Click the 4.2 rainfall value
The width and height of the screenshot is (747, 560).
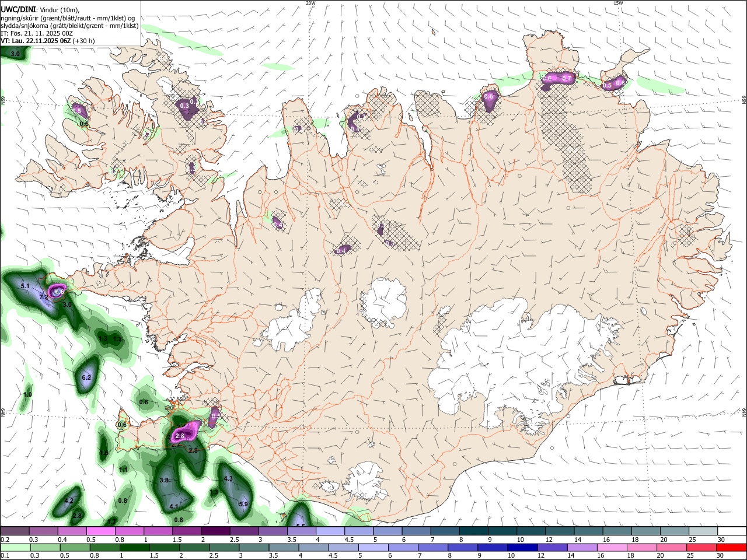tap(69, 501)
